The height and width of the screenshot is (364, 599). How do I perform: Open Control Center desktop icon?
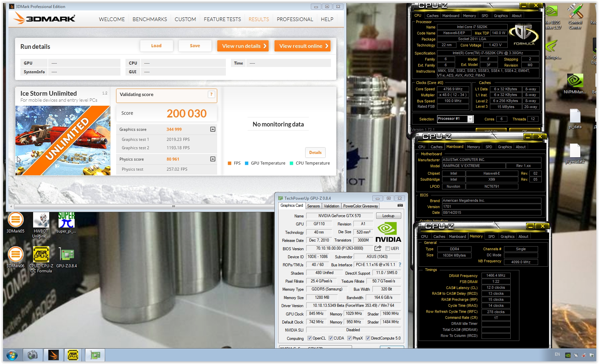[x=575, y=17]
